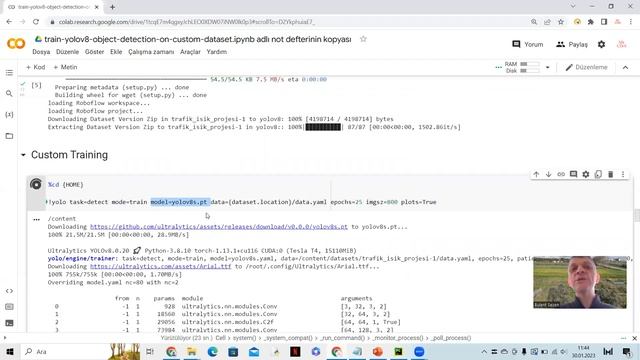
Task: Open Microsoft Edge from taskbar
Action: (213, 351)
